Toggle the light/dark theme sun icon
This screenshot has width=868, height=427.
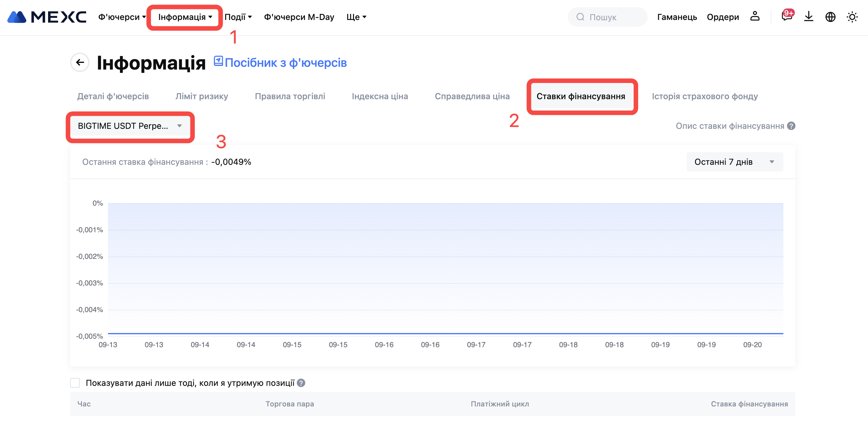[x=852, y=17]
